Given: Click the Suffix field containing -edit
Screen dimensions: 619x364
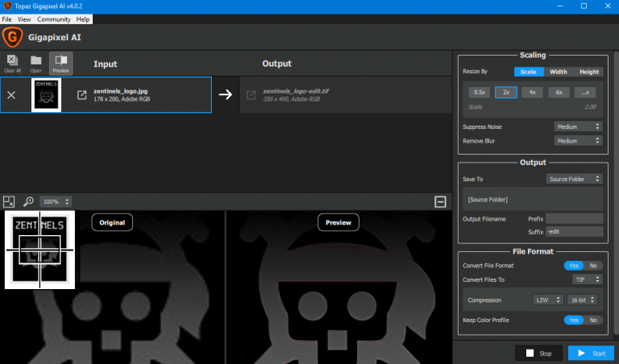Looking at the screenshot, I should [575, 231].
